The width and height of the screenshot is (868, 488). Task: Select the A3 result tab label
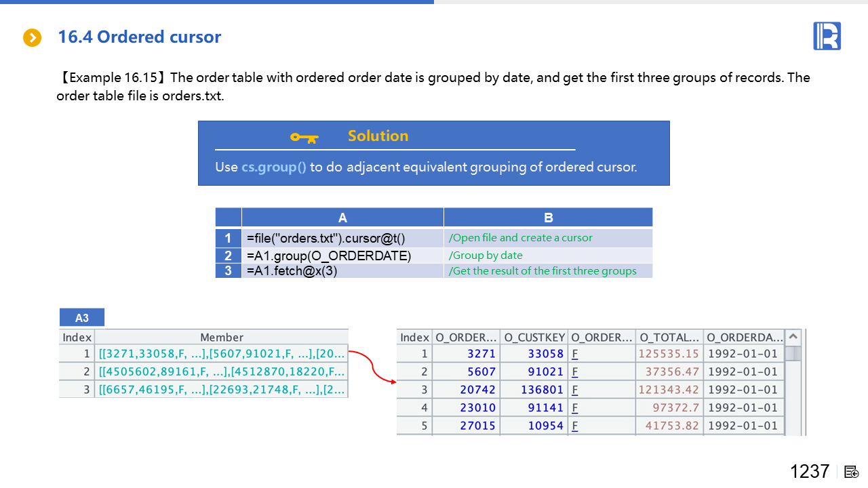click(81, 318)
